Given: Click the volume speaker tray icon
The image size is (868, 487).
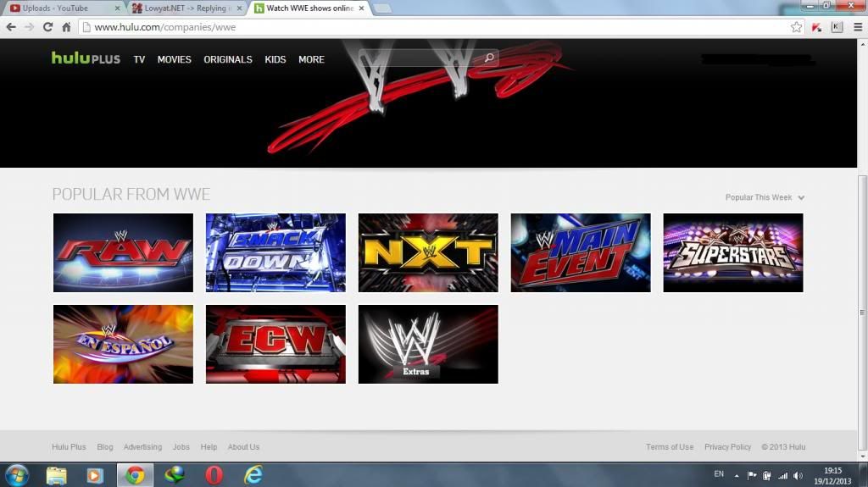Looking at the screenshot, I should click(798, 475).
